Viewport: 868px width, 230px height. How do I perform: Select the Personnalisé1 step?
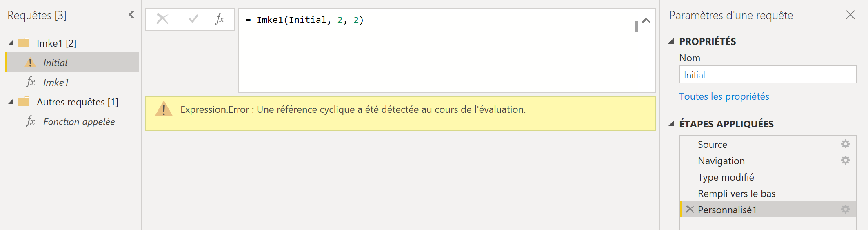coord(768,209)
